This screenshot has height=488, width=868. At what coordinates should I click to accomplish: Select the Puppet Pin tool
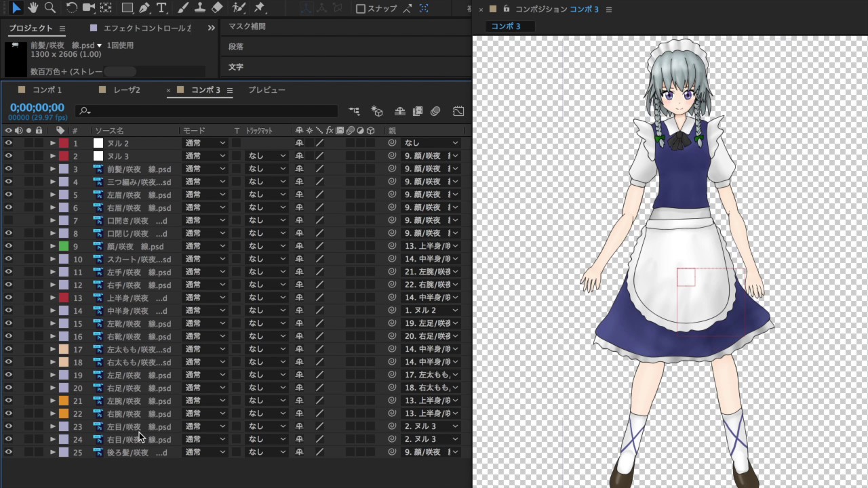[x=259, y=7]
